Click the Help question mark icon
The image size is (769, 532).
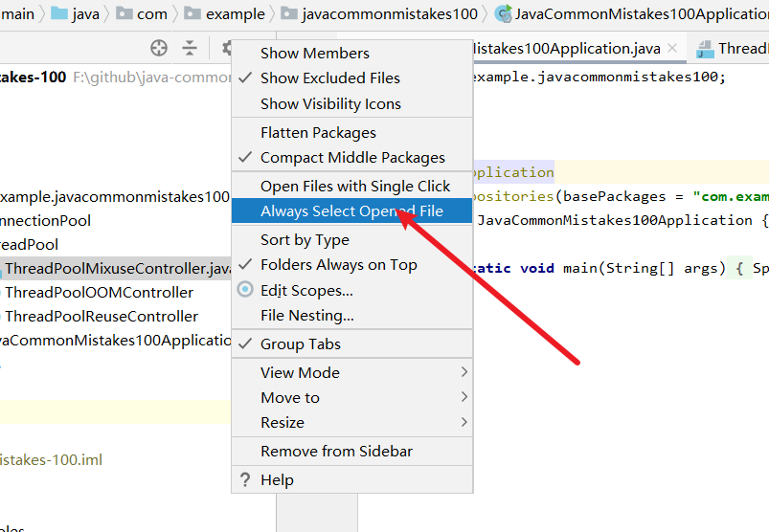click(x=244, y=480)
